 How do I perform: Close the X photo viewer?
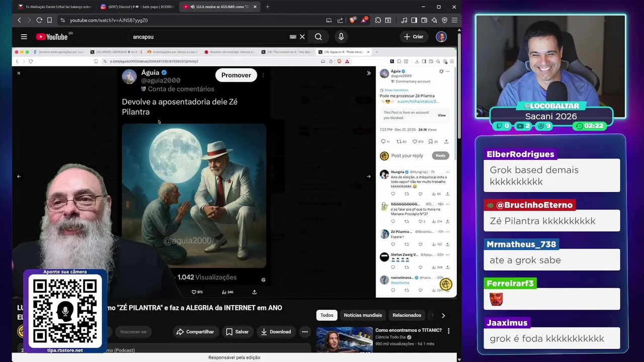[19, 73]
